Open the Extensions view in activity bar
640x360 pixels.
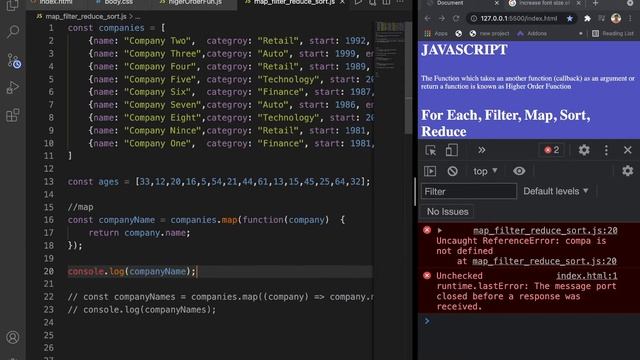pos(13,115)
